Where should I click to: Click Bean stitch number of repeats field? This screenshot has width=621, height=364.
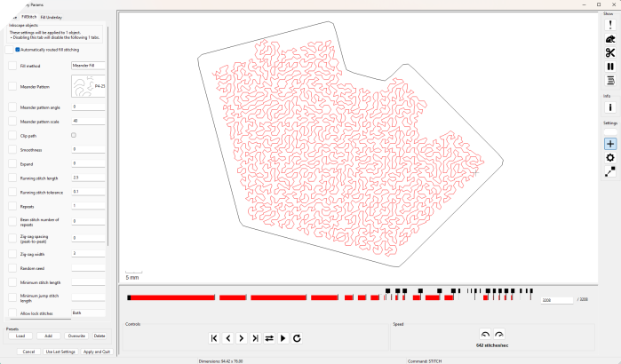88,221
